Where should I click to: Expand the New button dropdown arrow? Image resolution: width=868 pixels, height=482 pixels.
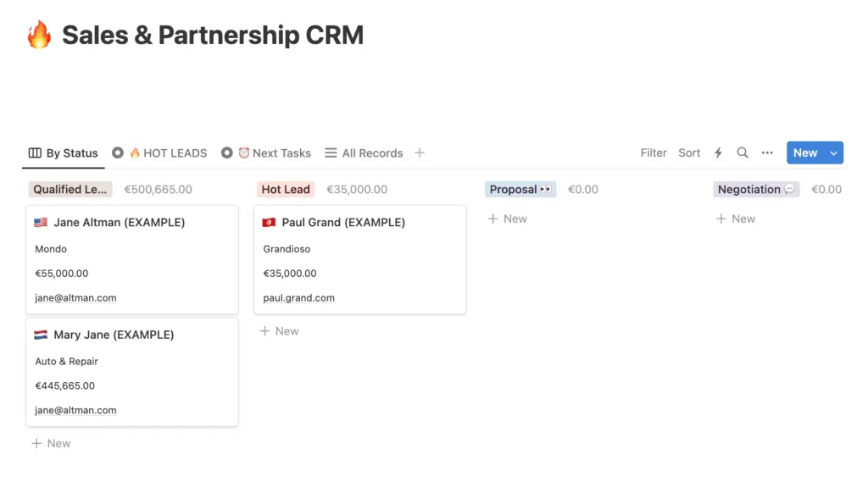coord(834,152)
